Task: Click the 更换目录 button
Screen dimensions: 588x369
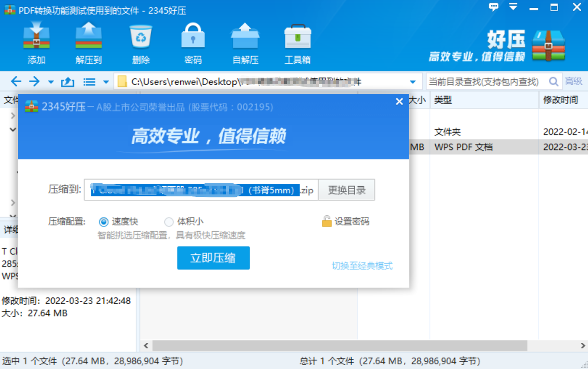Action: tap(346, 190)
